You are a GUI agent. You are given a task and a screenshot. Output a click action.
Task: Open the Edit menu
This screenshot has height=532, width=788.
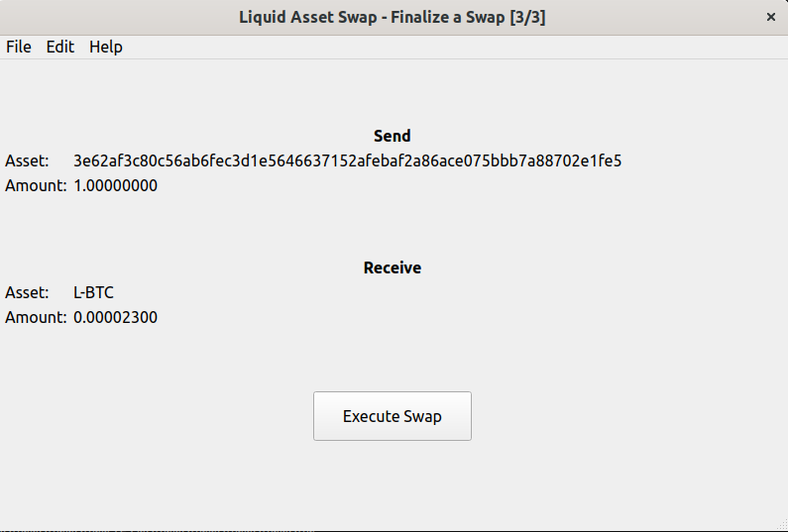point(60,47)
